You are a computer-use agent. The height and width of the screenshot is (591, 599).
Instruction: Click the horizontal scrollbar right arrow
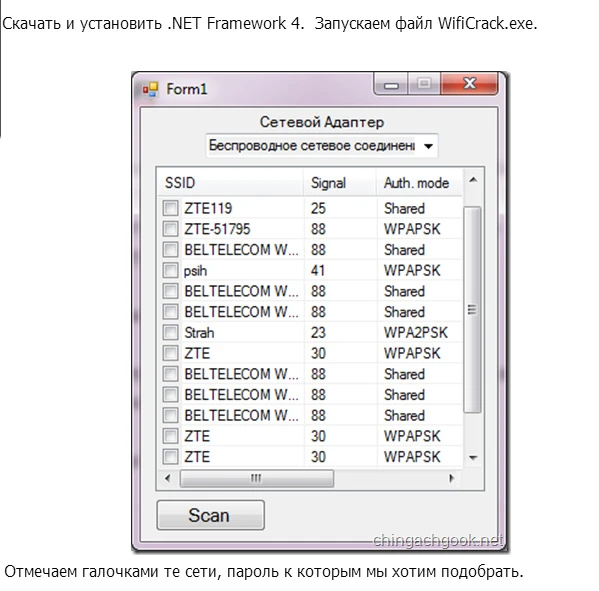pos(452,478)
